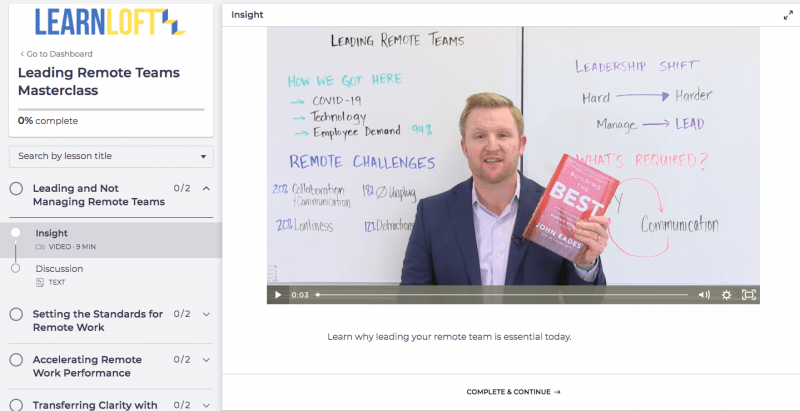Click the video camera icon under Insight

click(40, 247)
